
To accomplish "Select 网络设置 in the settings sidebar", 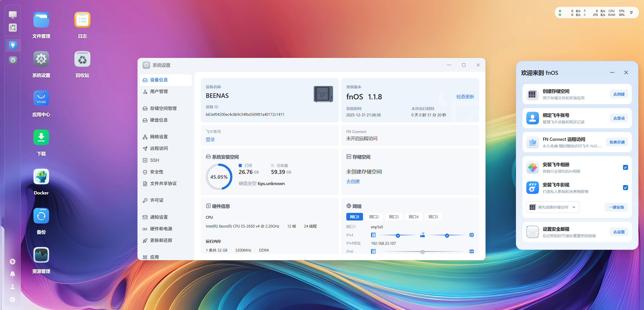I will pyautogui.click(x=159, y=137).
